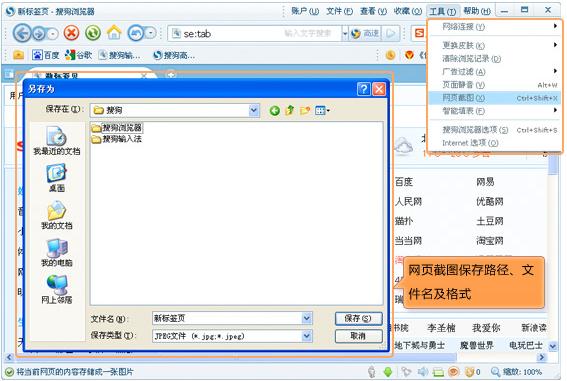Go to the home page icon
Screen dimensions: 567x381
pos(114,33)
